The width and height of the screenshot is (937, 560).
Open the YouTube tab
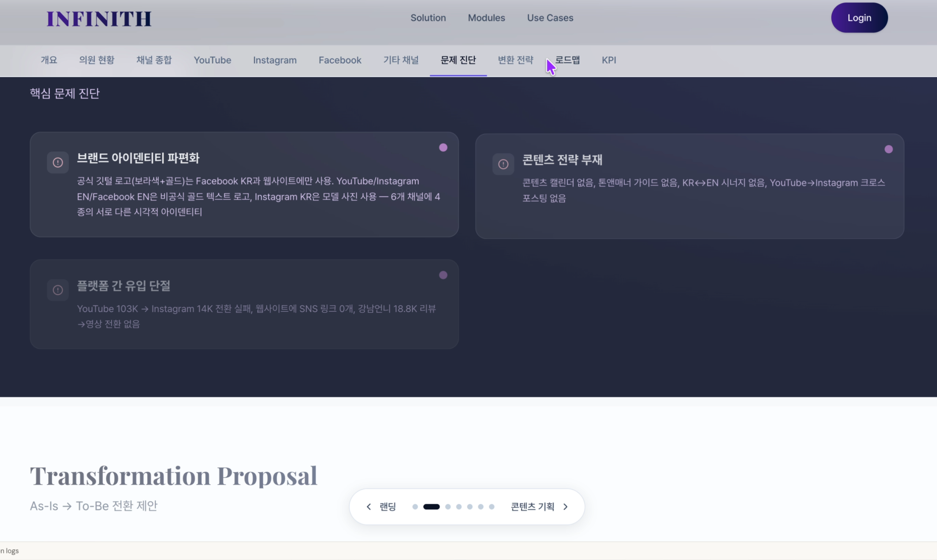click(212, 60)
